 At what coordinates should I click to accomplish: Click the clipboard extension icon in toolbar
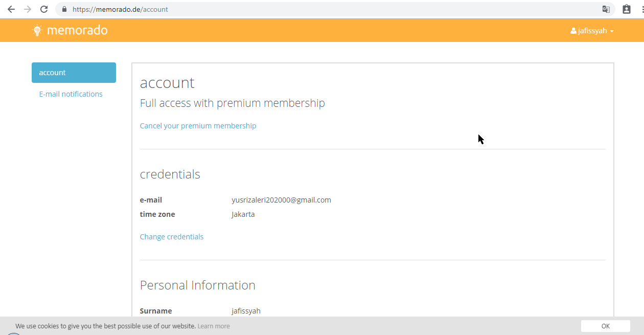click(627, 9)
